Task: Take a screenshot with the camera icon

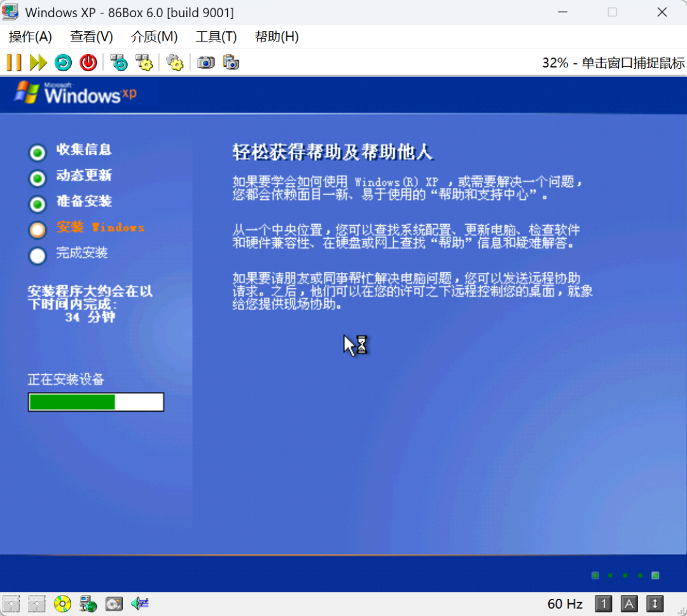Action: coord(205,63)
